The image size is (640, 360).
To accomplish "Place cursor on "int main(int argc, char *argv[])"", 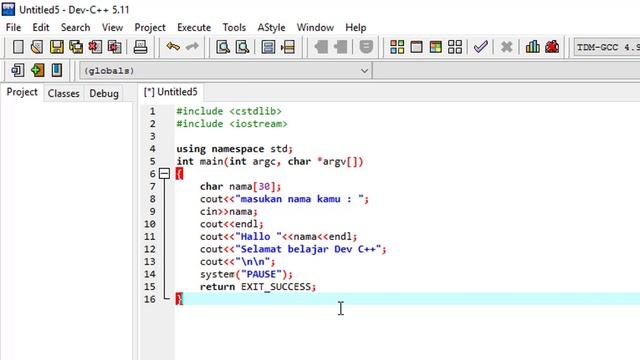I will click(x=270, y=161).
